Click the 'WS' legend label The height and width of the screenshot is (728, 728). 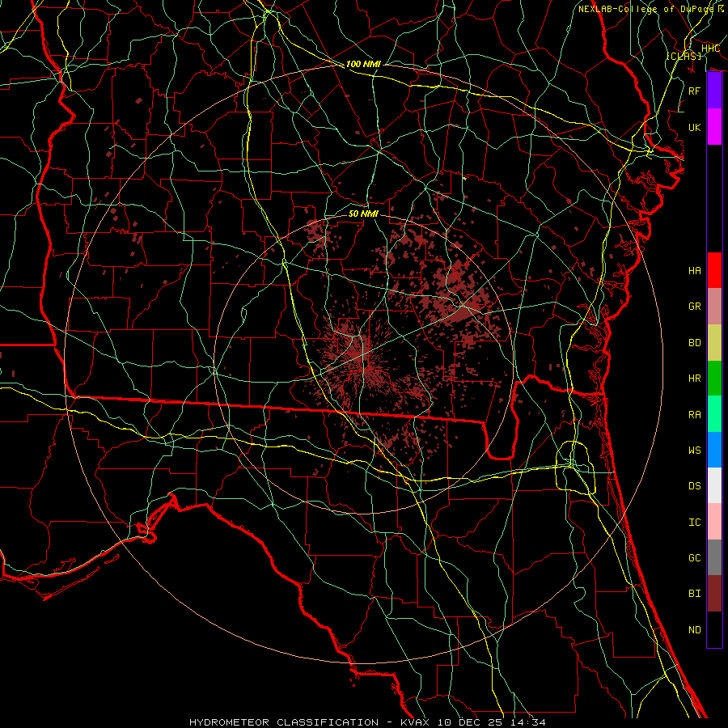pos(695,450)
